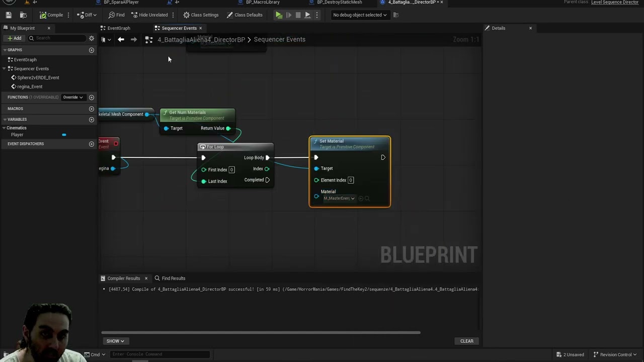Select EventGraph in the graphs tree
Screen dimensions: 644x362
pyautogui.click(x=25, y=59)
